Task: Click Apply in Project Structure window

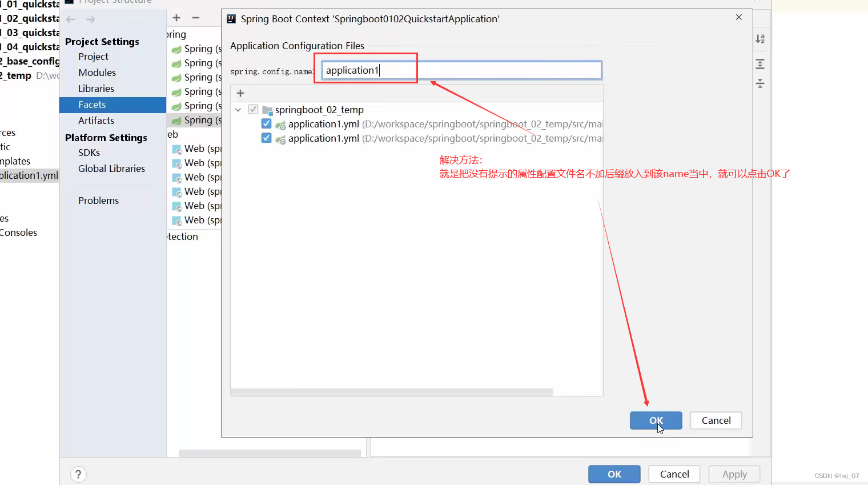Action: 734,474
